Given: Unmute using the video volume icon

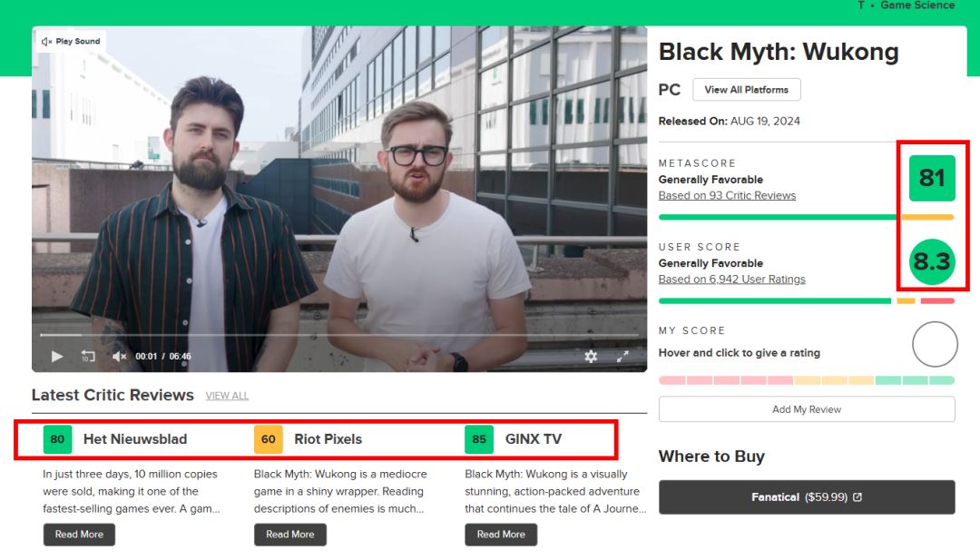Looking at the screenshot, I should tap(119, 357).
